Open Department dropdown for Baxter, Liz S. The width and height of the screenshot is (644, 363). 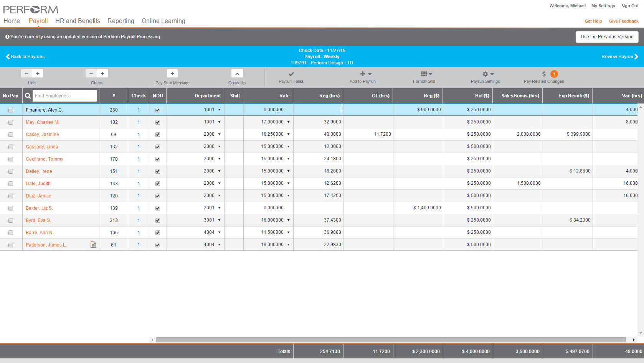(220, 208)
